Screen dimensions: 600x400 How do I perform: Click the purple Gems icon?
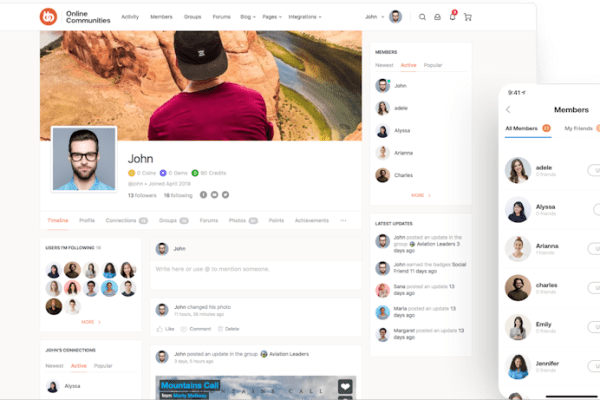163,173
